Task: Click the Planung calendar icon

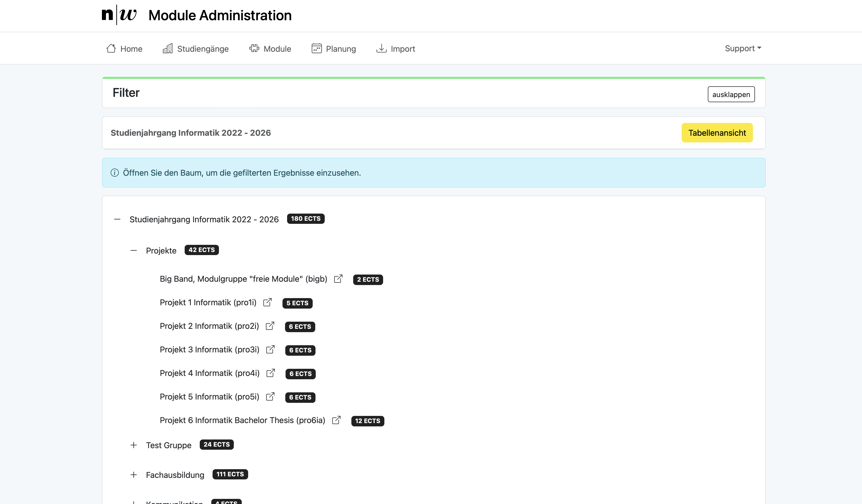Action: [x=317, y=48]
